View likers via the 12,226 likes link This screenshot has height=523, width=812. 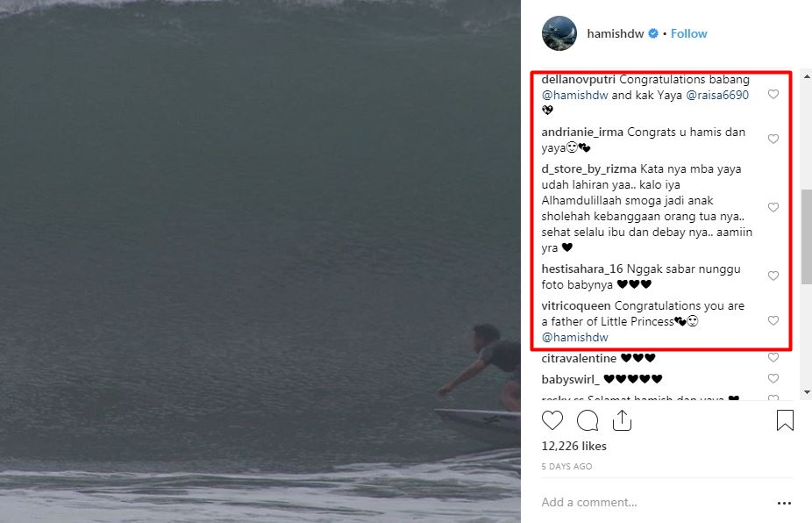click(x=573, y=446)
